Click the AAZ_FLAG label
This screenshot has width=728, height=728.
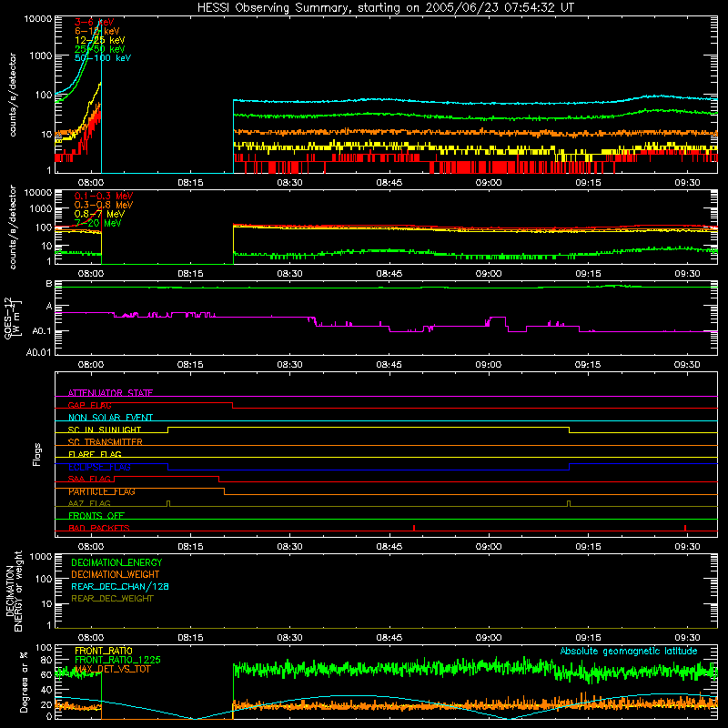[89, 503]
